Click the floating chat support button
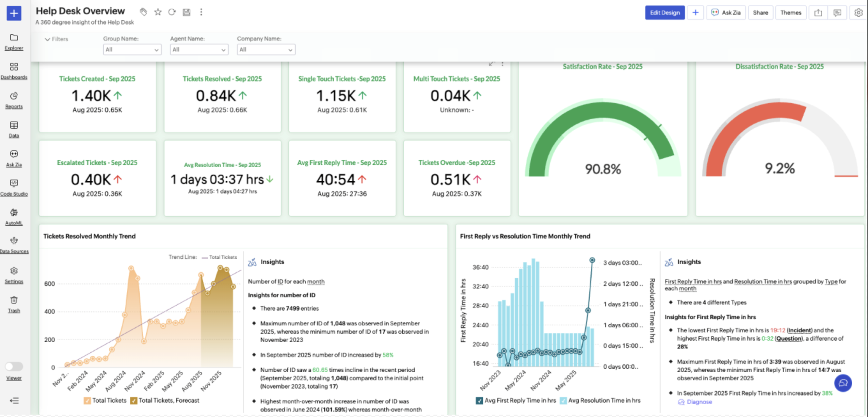 [x=843, y=383]
